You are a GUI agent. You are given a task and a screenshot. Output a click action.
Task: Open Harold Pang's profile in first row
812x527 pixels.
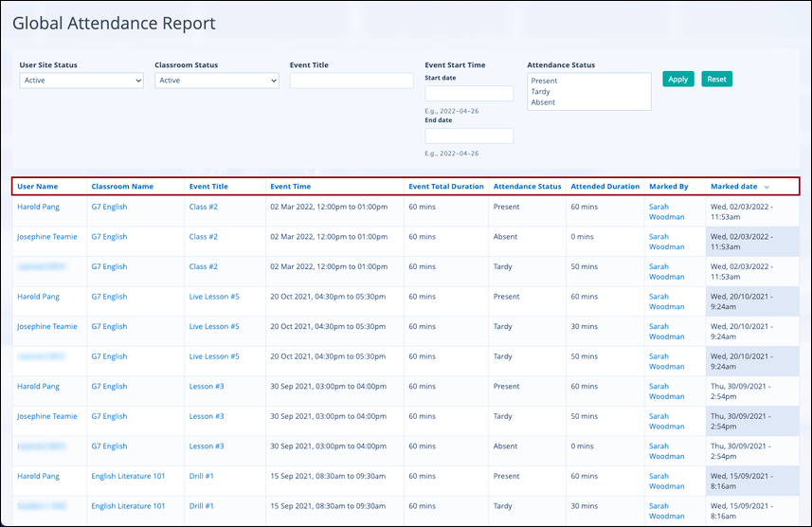point(38,207)
